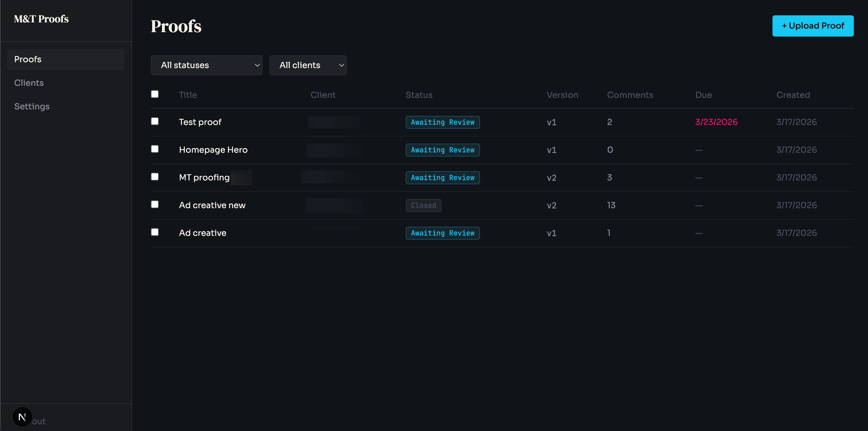Image resolution: width=868 pixels, height=431 pixels.
Task: Click the Proofs page heading
Action: tap(176, 26)
